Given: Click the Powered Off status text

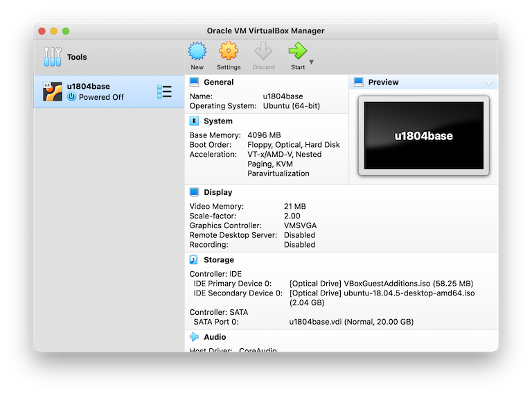Looking at the screenshot, I should tap(101, 97).
